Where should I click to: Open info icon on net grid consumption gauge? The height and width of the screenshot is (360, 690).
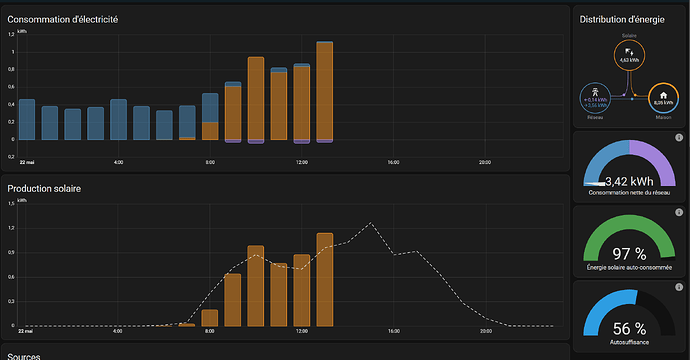[x=679, y=138]
